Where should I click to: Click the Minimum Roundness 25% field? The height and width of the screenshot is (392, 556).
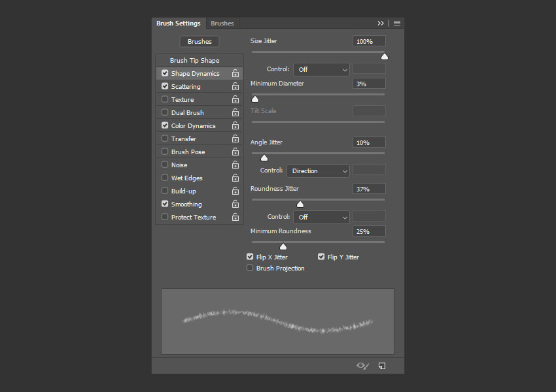(369, 231)
